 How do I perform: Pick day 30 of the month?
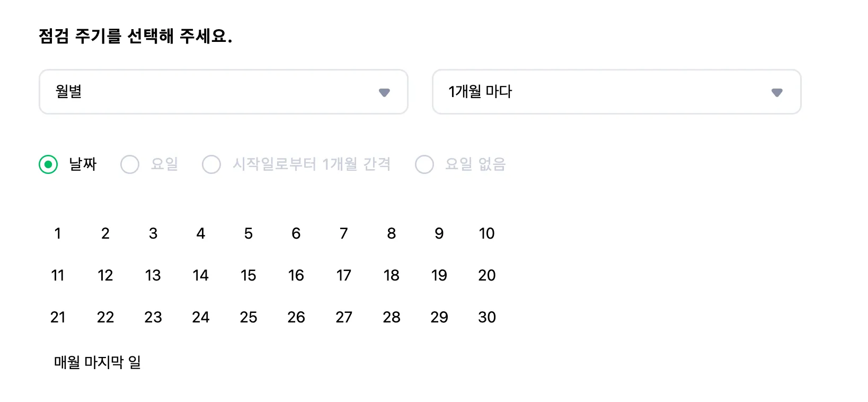tap(486, 317)
